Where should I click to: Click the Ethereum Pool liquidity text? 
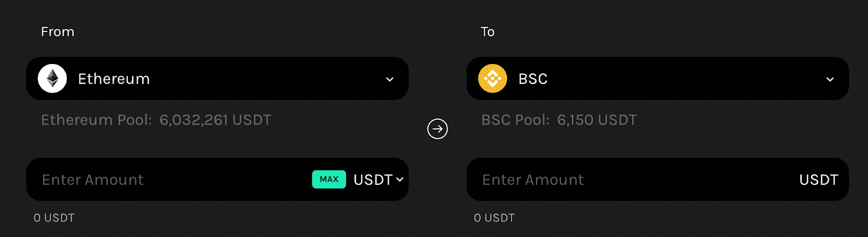click(156, 120)
